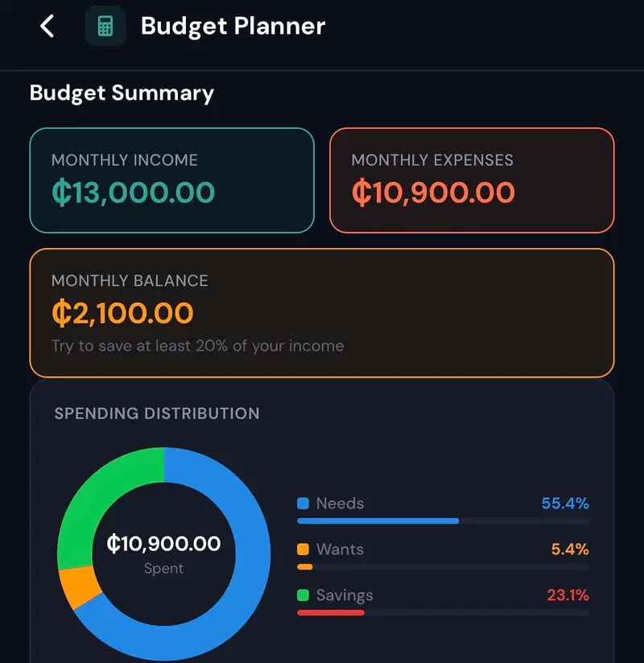The height and width of the screenshot is (663, 644).
Task: Open the Monthly Income card
Action: click(172, 180)
